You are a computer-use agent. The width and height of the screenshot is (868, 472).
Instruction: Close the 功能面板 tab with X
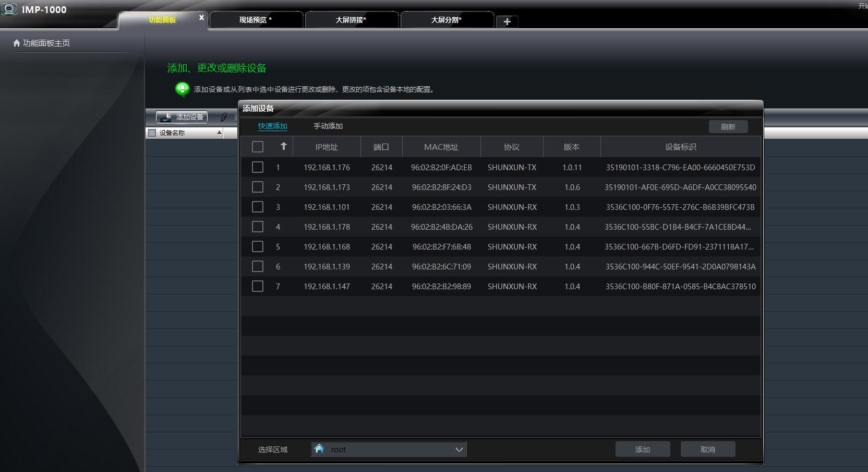[201, 18]
